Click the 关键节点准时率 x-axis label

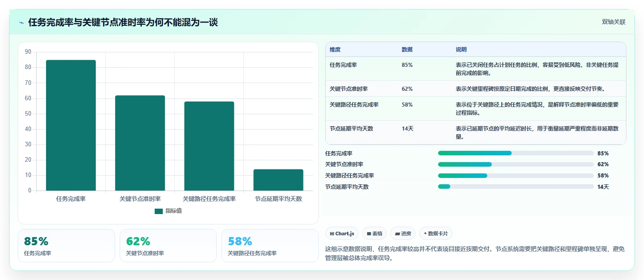(140, 199)
